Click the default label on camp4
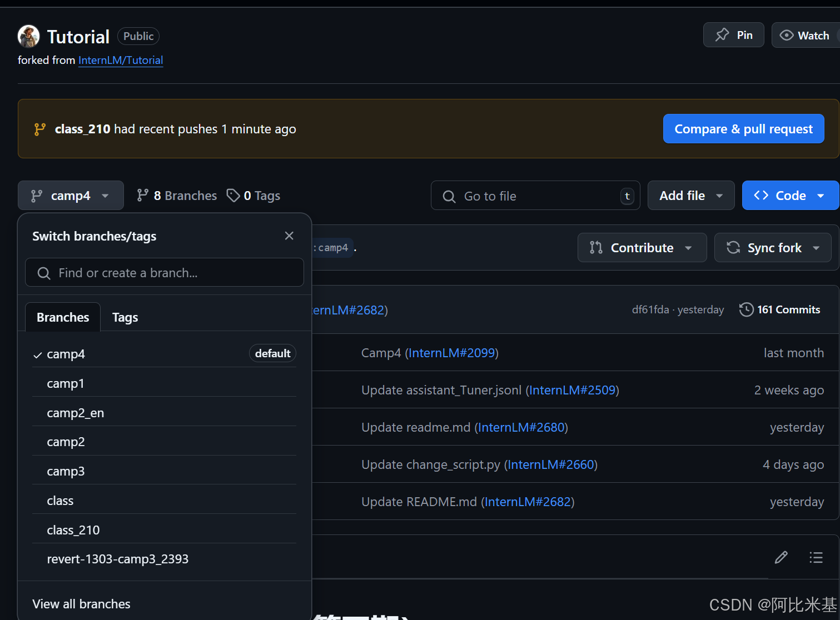This screenshot has width=840, height=620. pos(272,353)
